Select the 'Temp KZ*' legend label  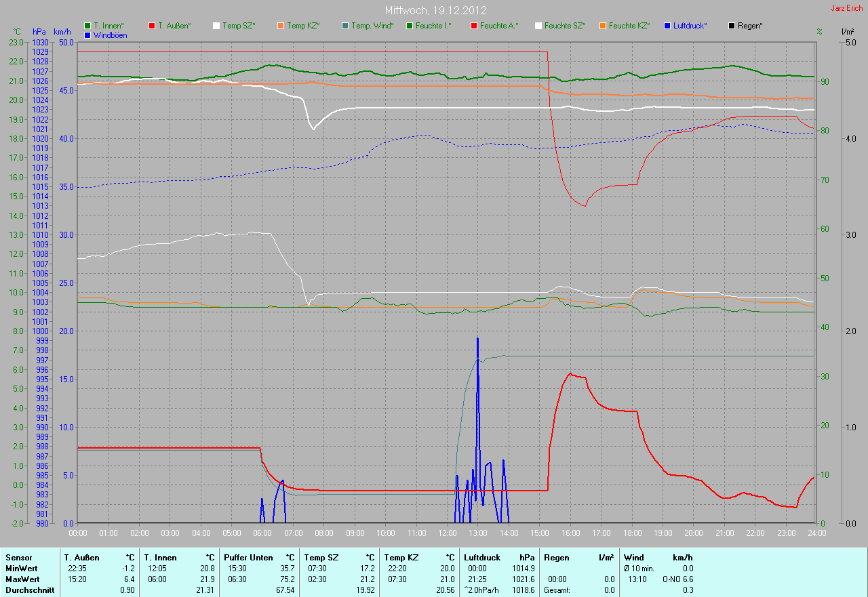pos(303,26)
